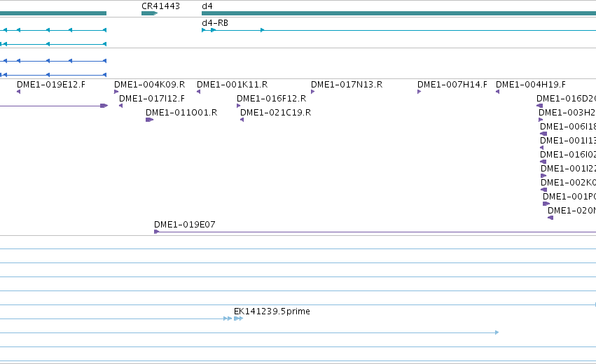Click the truncated DME1-016I02 label
Viewport: 596px width, 364px height.
568,155
